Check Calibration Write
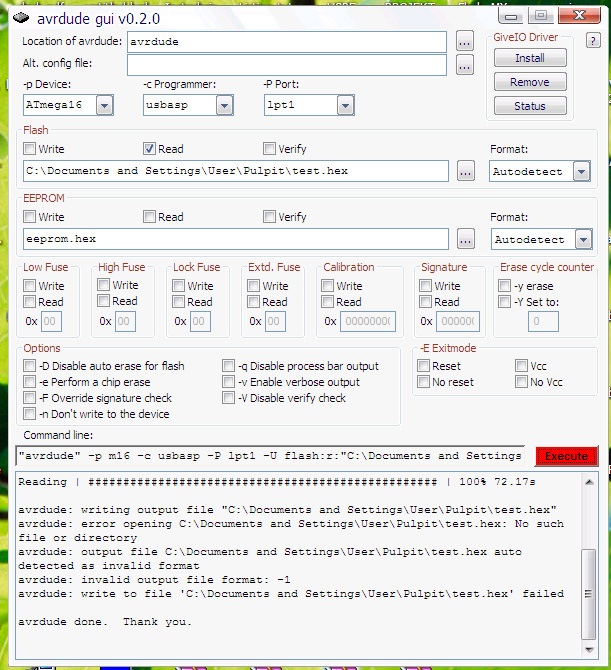 tap(327, 285)
